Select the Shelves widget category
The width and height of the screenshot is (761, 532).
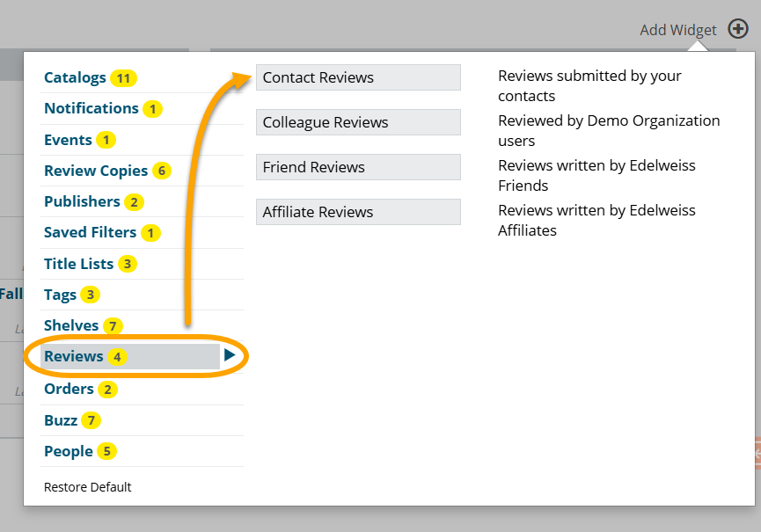pyautogui.click(x=71, y=325)
